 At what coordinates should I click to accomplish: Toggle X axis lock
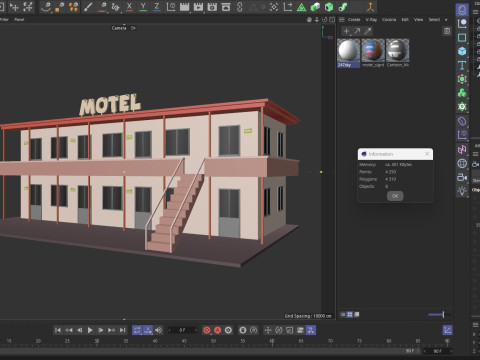[x=129, y=7]
